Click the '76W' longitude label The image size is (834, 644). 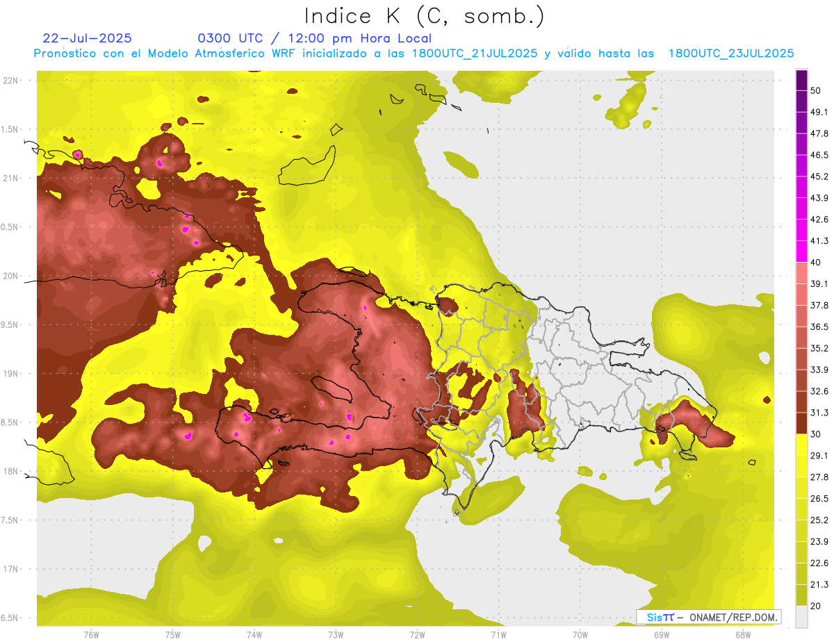click(91, 635)
